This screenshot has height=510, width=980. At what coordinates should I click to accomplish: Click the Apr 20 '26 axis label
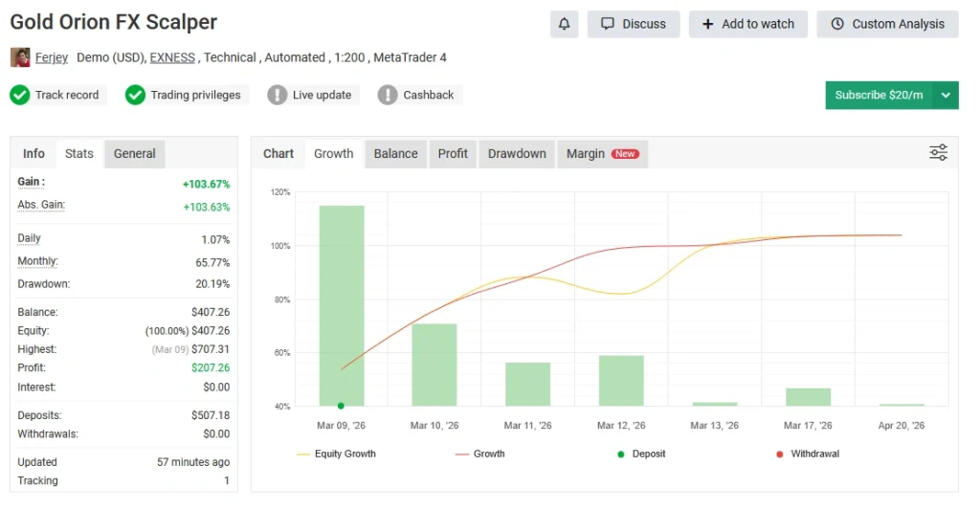click(902, 426)
